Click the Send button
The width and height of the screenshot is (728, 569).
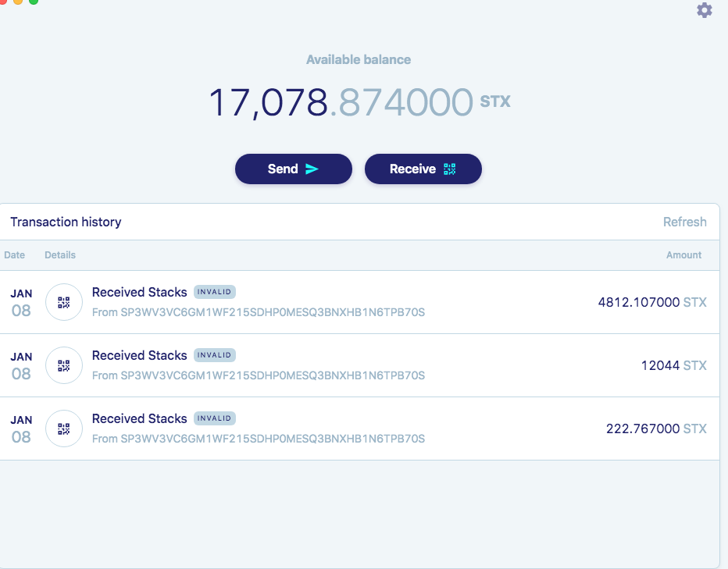[294, 169]
